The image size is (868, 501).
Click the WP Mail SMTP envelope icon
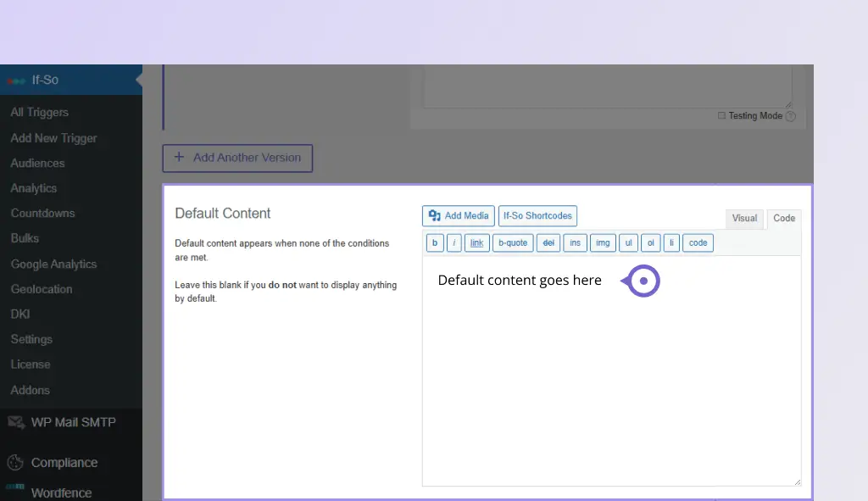coord(16,422)
